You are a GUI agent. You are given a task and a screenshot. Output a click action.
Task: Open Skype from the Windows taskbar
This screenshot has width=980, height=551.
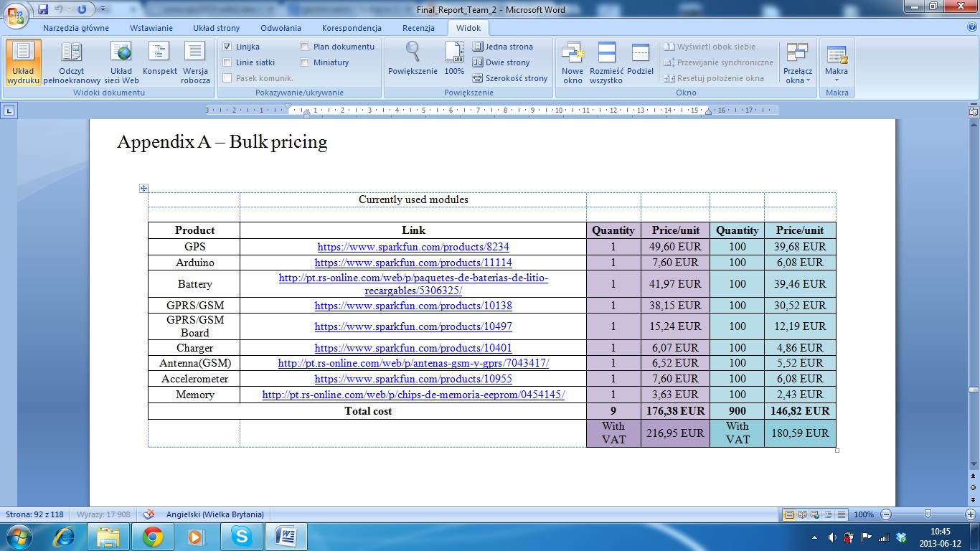pyautogui.click(x=242, y=536)
